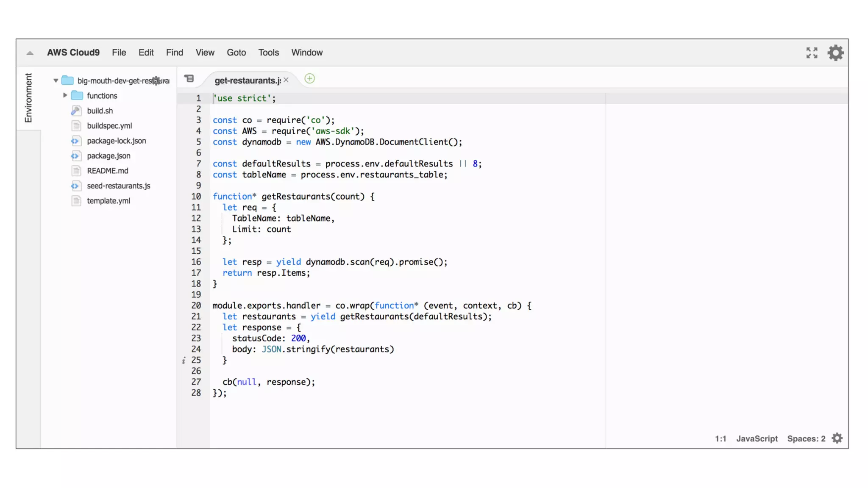Viewport: 868px width, 488px height.
Task: Open the Tools menu
Action: click(268, 53)
